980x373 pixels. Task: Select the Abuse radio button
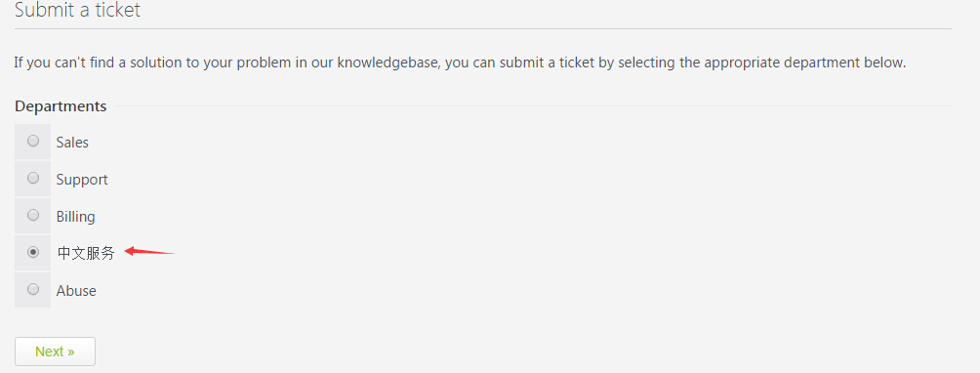pyautogui.click(x=33, y=289)
